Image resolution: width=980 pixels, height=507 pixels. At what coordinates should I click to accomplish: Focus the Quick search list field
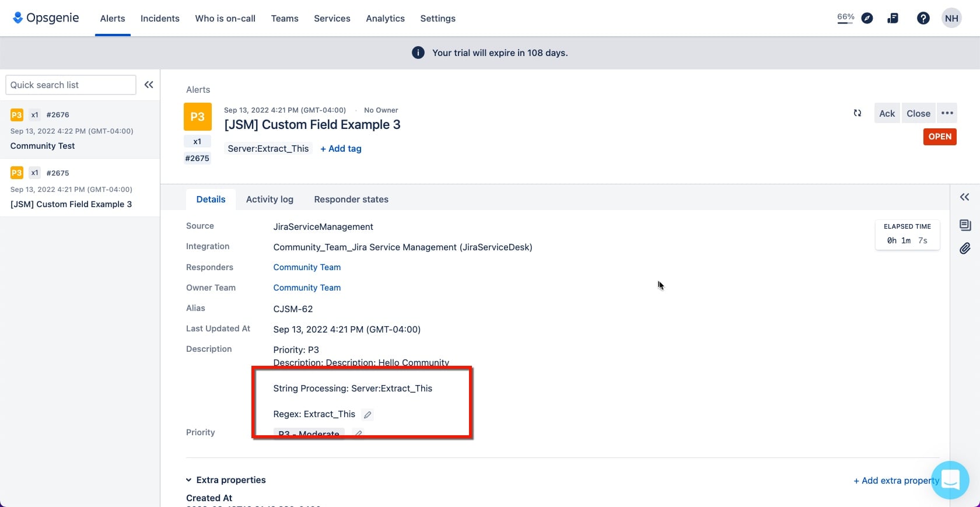71,85
